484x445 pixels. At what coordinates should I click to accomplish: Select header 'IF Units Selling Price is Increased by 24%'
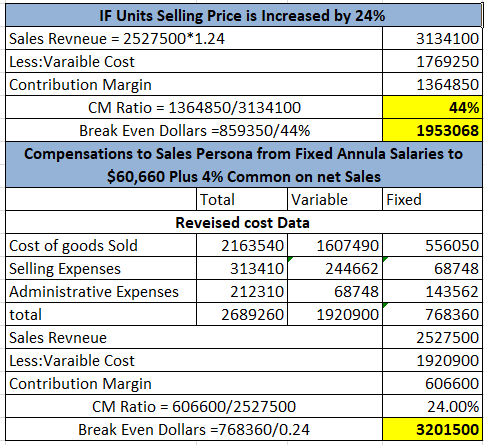point(244,15)
